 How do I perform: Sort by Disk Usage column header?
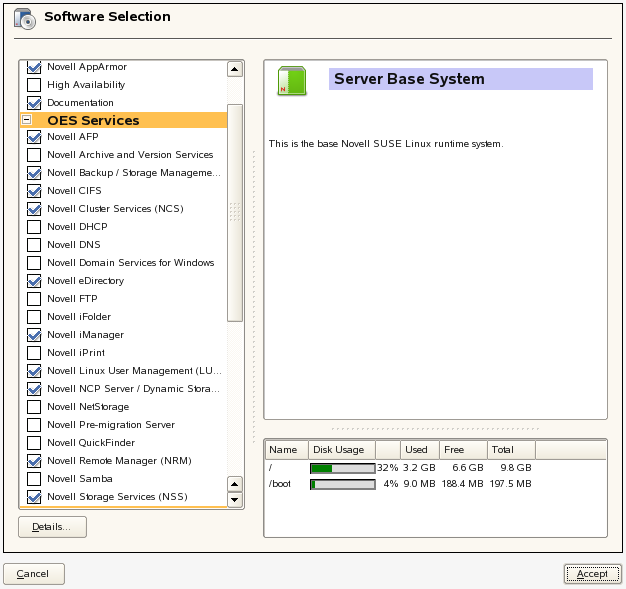point(342,450)
